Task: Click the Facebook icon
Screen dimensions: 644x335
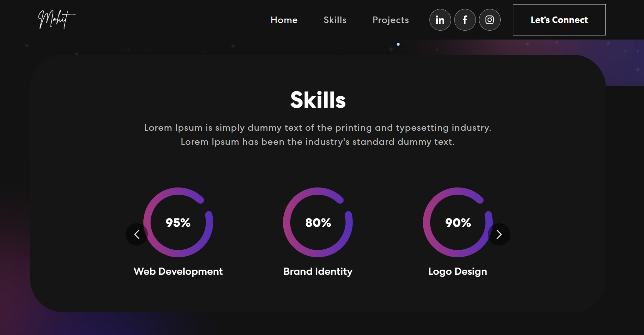Action: (x=465, y=20)
